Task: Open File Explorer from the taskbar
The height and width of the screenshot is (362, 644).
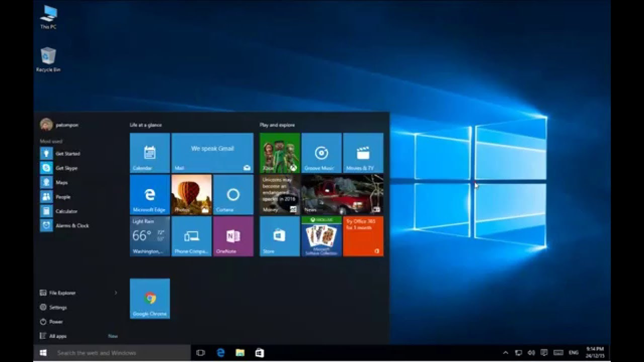Action: [240, 353]
